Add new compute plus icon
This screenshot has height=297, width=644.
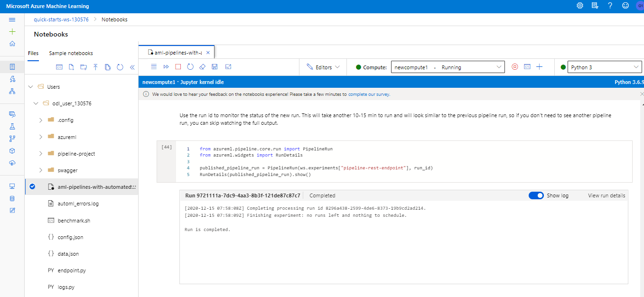[539, 67]
